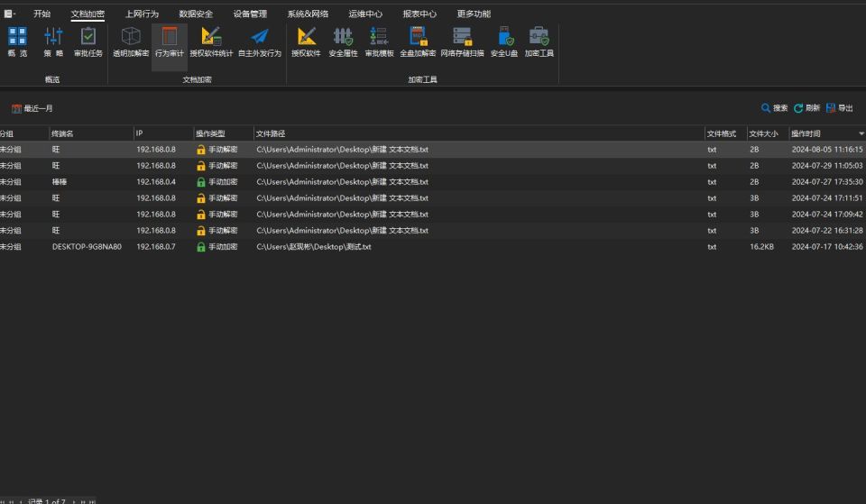The image size is (866, 504).
Task: Switch to the 数据安全 ribbon tab
Action: pyautogui.click(x=196, y=14)
